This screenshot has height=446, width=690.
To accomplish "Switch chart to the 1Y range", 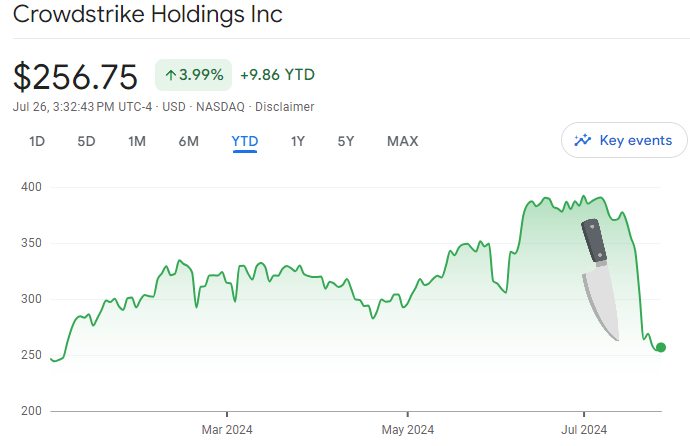I will (x=297, y=141).
